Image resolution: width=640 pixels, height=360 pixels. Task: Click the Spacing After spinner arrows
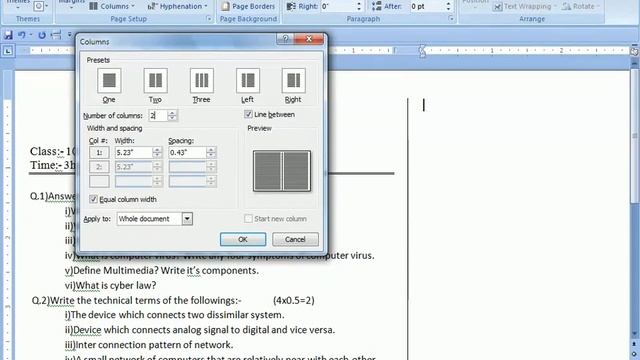448,7
